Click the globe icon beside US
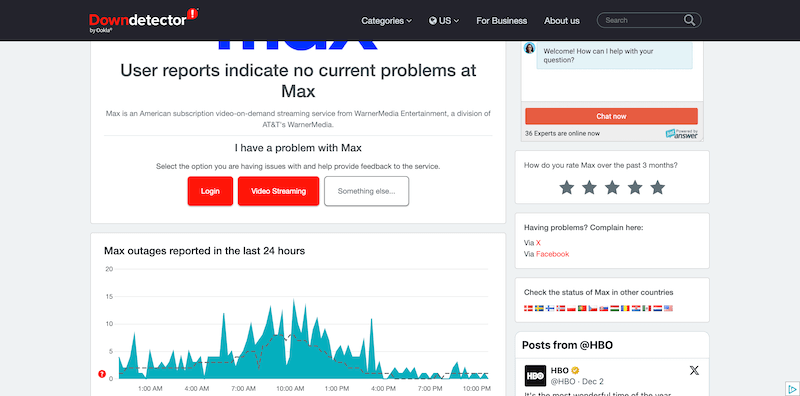 433,21
